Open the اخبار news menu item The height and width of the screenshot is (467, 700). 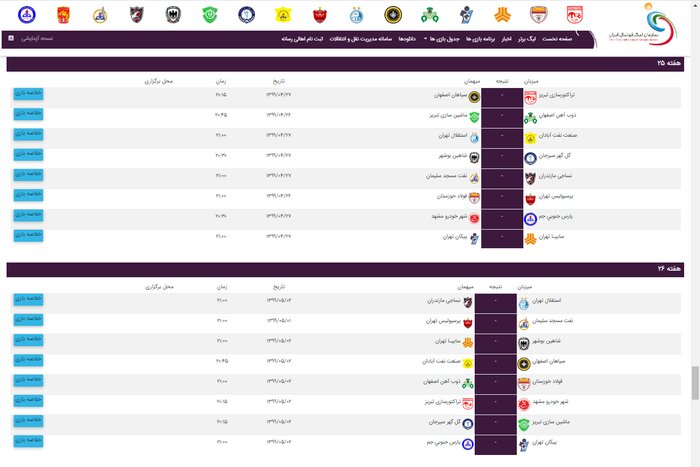coord(506,39)
